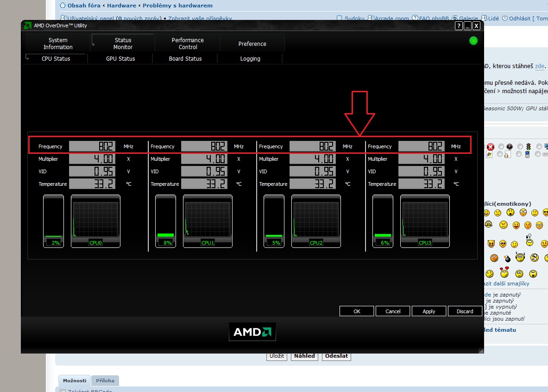The width and height of the screenshot is (548, 392).
Task: Insert the surprised open-mouth smiley
Action: pyautogui.click(x=510, y=212)
